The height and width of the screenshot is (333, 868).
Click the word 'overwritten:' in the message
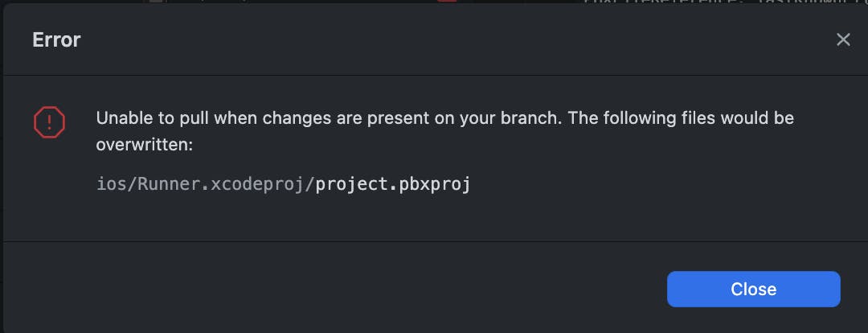tap(144, 145)
